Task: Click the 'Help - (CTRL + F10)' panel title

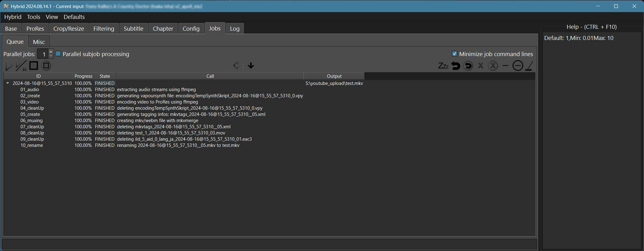Action: coord(592,27)
